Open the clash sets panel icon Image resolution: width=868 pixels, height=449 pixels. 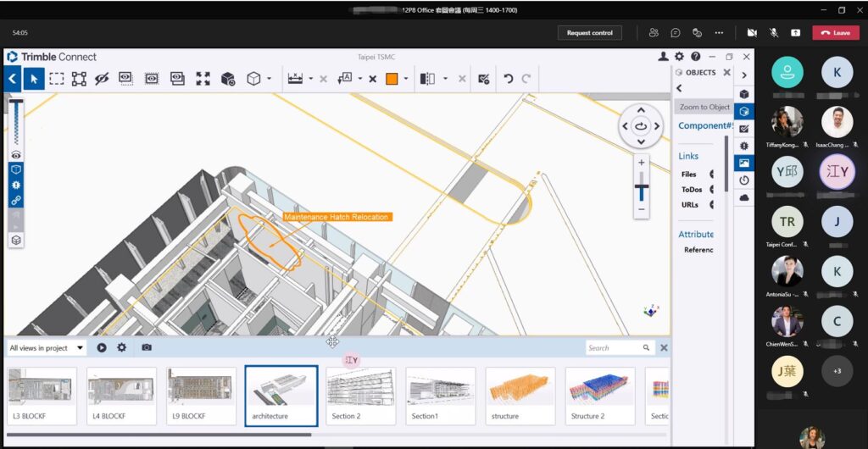pyautogui.click(x=744, y=145)
